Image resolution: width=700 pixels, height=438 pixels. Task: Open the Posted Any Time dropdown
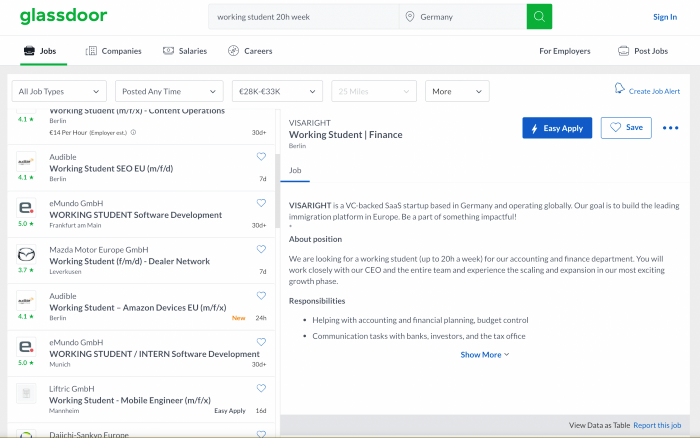(169, 91)
